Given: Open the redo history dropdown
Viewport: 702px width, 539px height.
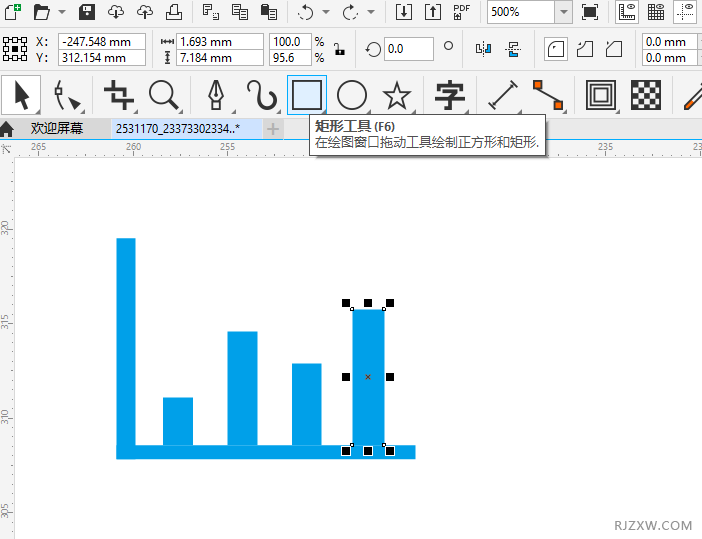Looking at the screenshot, I should 371,12.
